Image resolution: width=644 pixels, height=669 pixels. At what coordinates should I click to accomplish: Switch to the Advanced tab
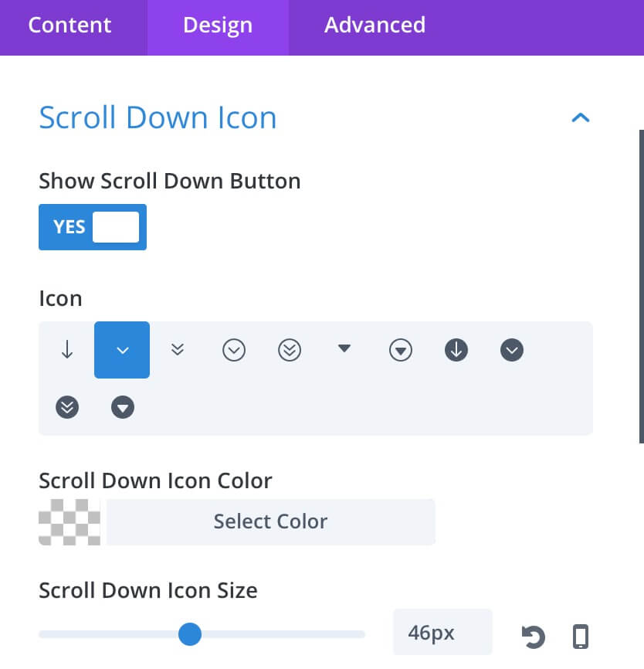(x=375, y=25)
